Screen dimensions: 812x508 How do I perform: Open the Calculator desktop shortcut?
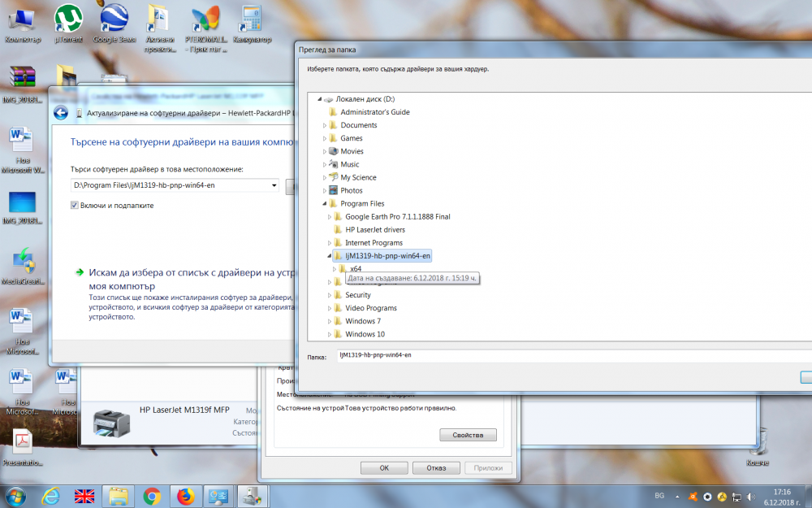pyautogui.click(x=252, y=25)
